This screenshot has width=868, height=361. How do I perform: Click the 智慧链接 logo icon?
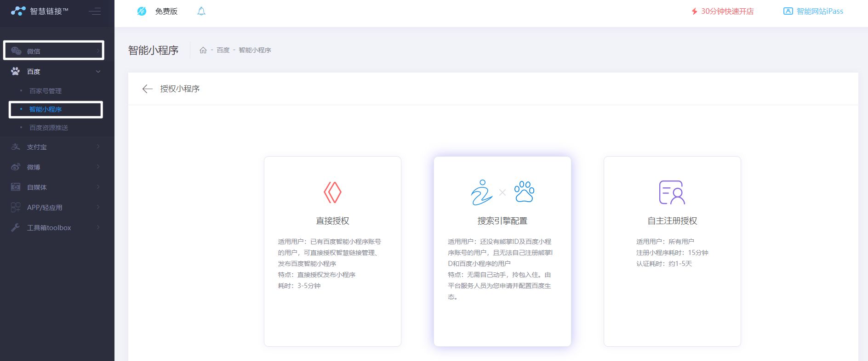pyautogui.click(x=18, y=11)
